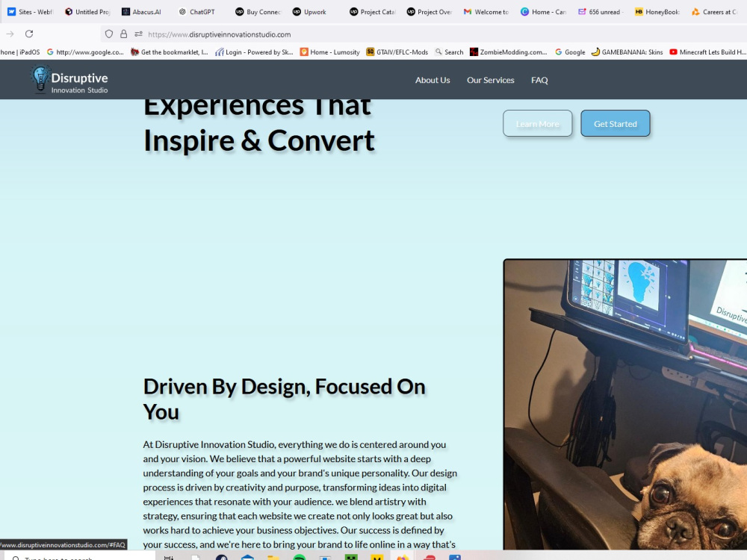Open the Minecraft Lets Build bookmark
The width and height of the screenshot is (747, 560).
click(708, 52)
